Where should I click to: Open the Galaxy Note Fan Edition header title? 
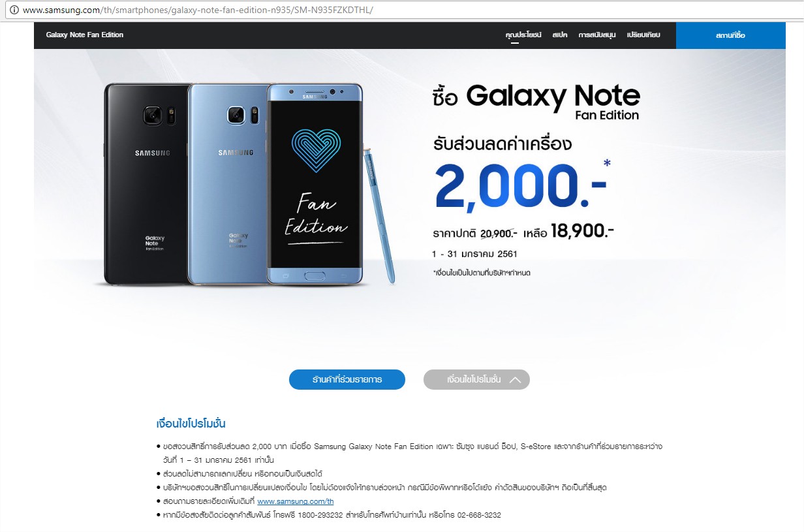85,35
